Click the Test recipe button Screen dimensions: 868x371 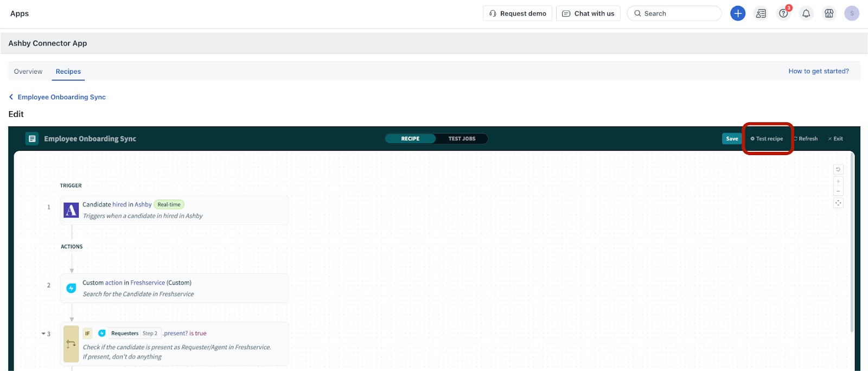pos(767,139)
